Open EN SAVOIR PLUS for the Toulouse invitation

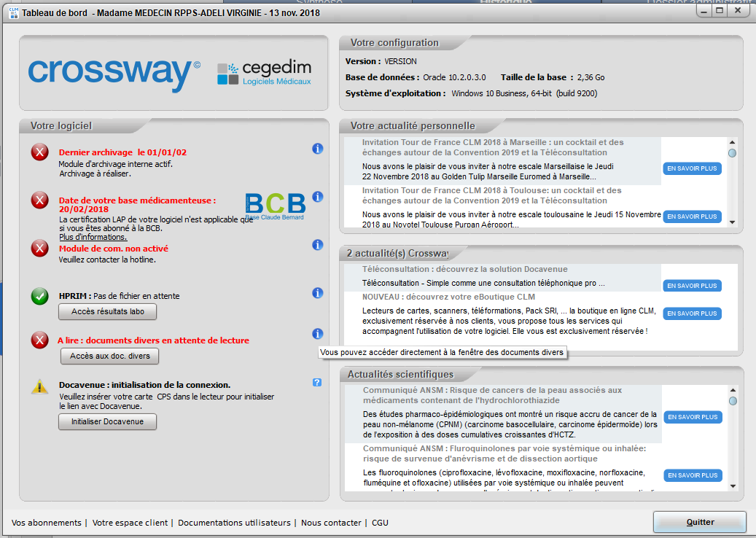coord(692,217)
